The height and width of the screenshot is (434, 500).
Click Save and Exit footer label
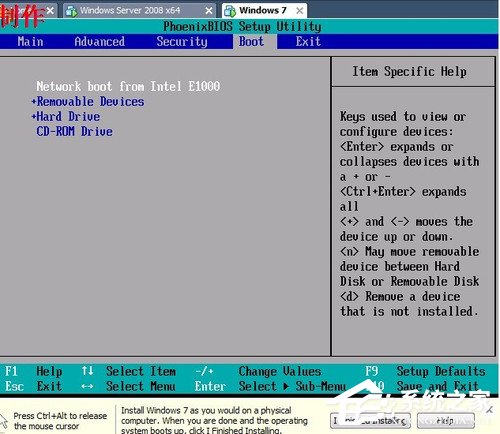click(x=437, y=386)
